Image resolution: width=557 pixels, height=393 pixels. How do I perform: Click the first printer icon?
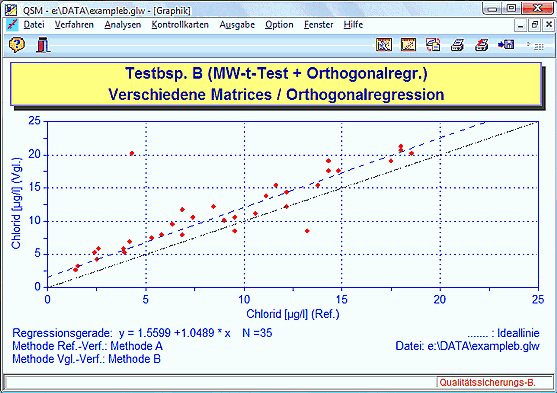(x=457, y=45)
